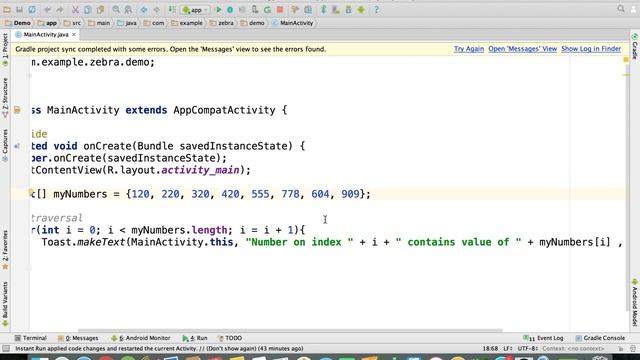Open the zebra breadcrumb in navigation bar
The image size is (640, 360).
coord(222,23)
